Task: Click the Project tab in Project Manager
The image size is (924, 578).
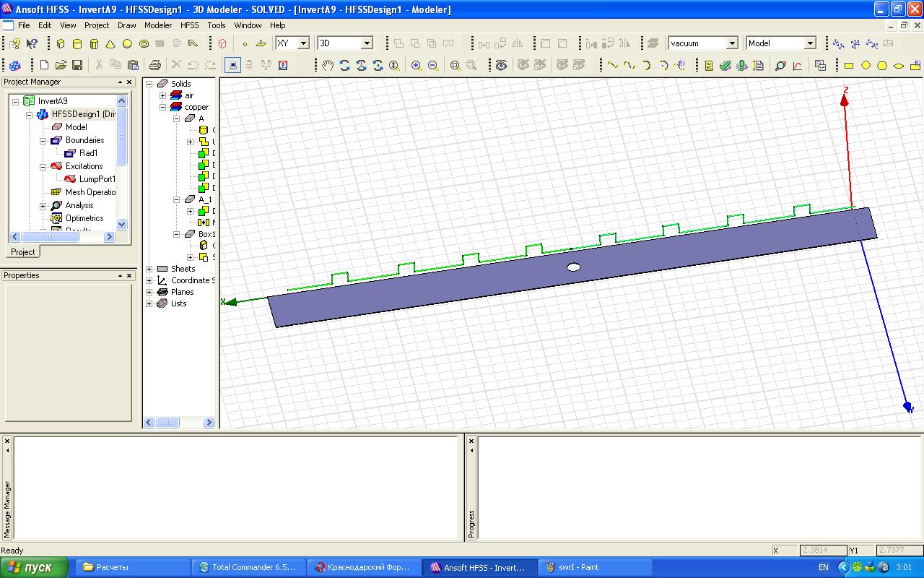Action: coord(22,252)
